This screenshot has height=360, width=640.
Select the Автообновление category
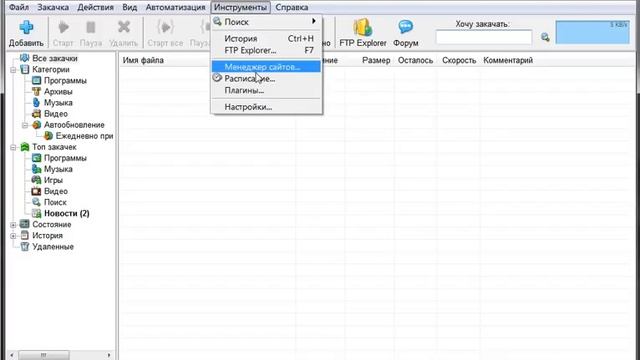74,124
